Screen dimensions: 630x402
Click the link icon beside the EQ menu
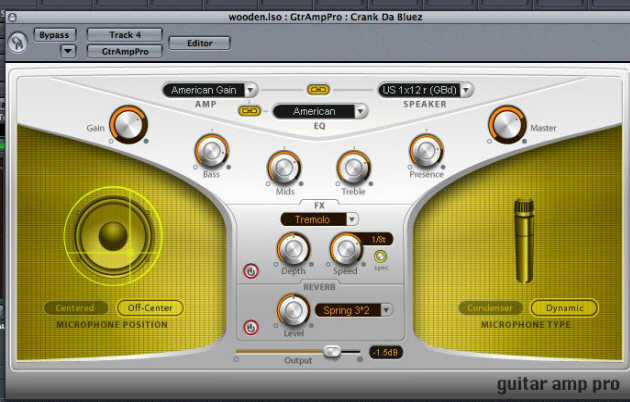(250, 110)
